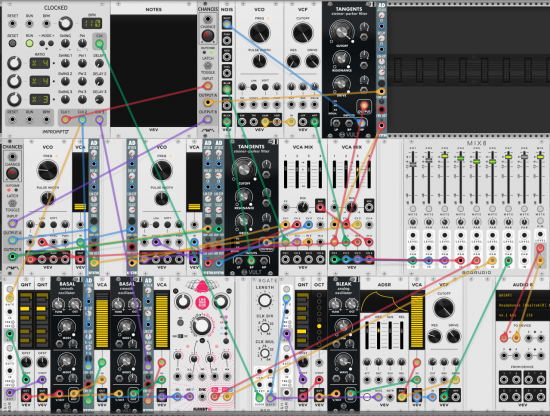Click Audio 8 TO DEVICE input 1 jack
Image resolution: width=550 pixels, height=416 pixels.
[504, 338]
